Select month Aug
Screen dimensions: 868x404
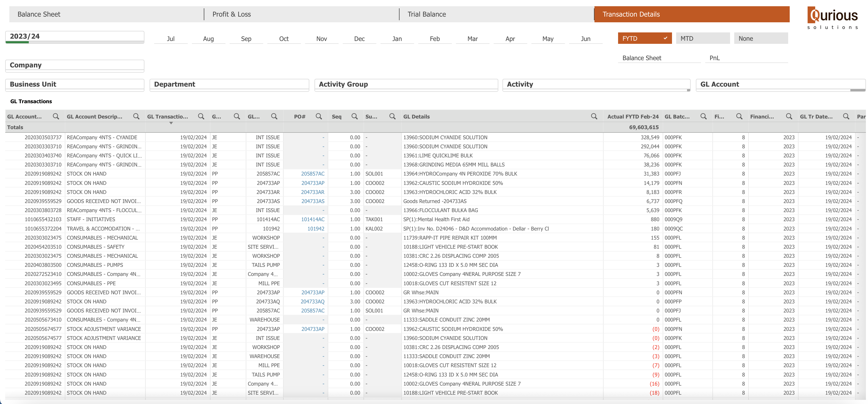point(208,39)
